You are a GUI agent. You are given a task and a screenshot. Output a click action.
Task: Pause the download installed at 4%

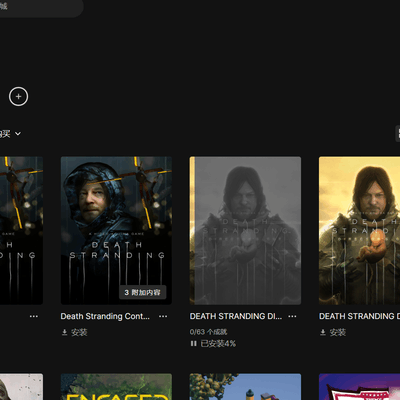pyautogui.click(x=193, y=343)
